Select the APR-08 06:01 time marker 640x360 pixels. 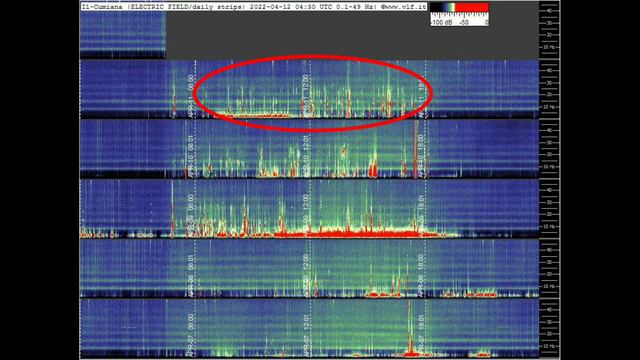[x=191, y=276]
